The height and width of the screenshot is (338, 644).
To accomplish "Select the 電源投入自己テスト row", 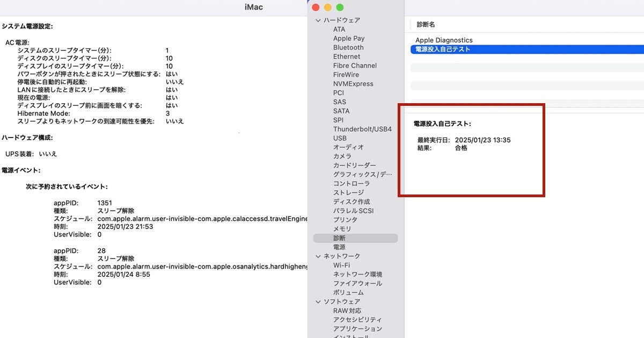I will (x=527, y=49).
